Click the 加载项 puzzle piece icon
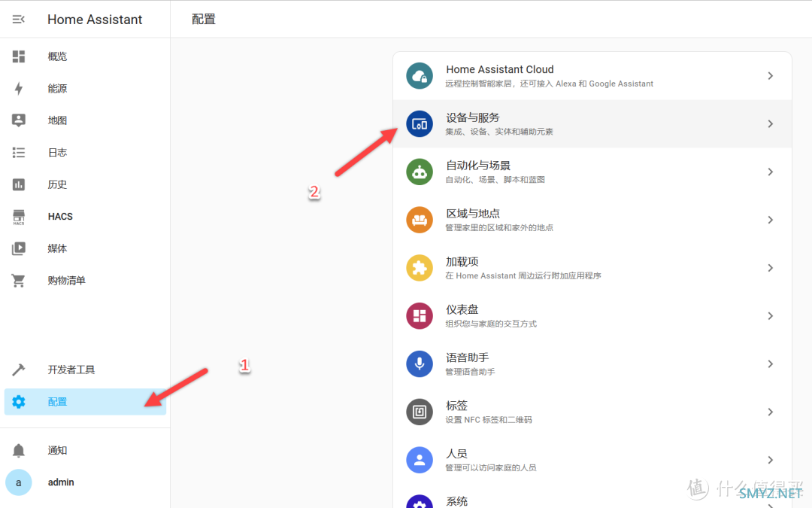 (420, 268)
